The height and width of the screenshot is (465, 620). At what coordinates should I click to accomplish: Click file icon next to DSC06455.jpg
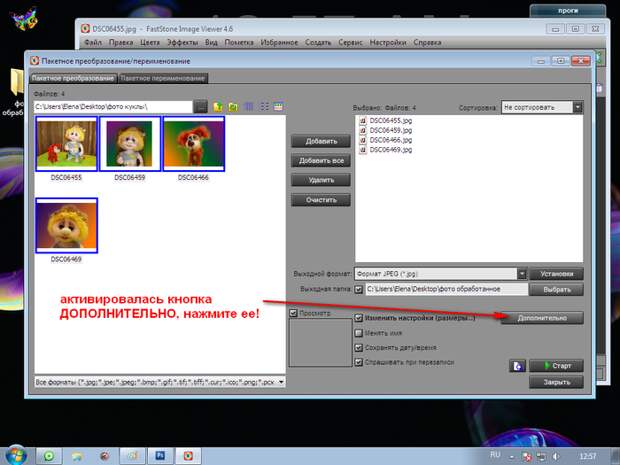click(x=363, y=121)
